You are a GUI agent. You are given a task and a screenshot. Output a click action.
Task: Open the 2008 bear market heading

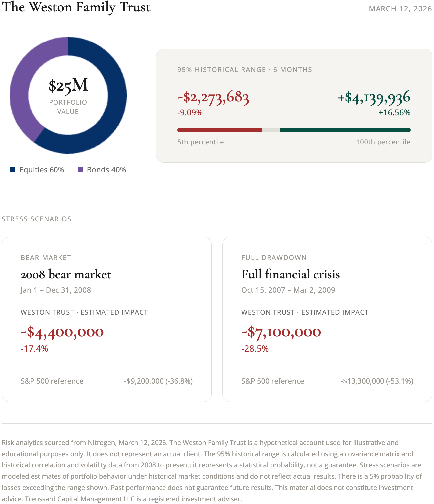(66, 274)
